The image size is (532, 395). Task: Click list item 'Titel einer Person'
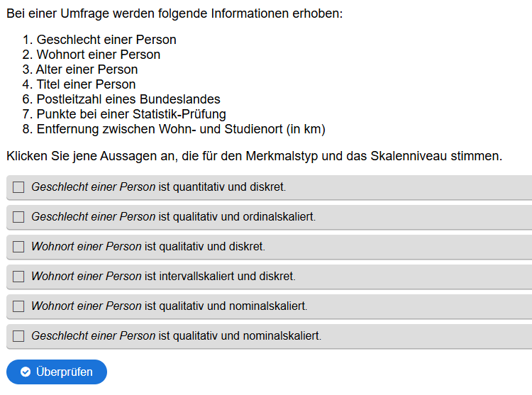coord(86,84)
